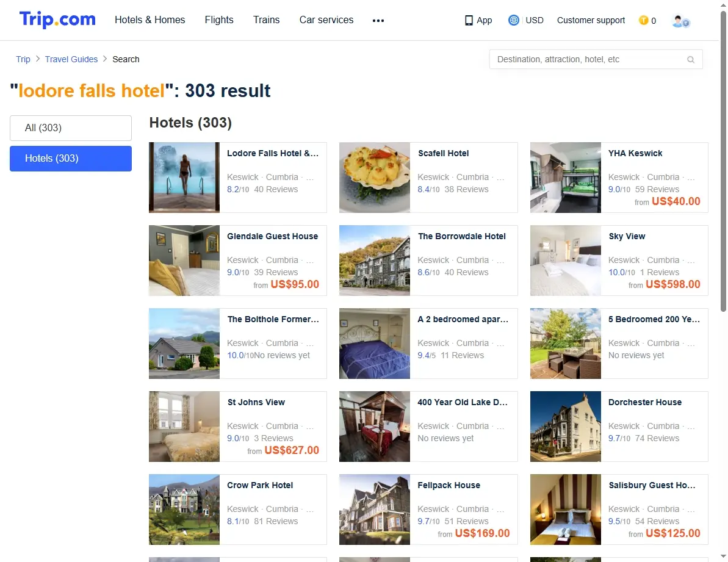Open the USD currency selector

click(535, 20)
